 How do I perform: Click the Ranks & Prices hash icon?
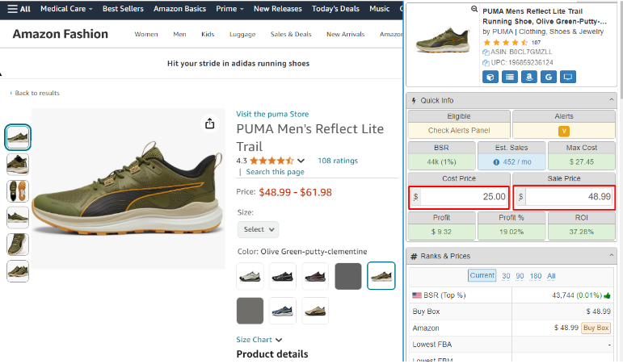coord(414,257)
